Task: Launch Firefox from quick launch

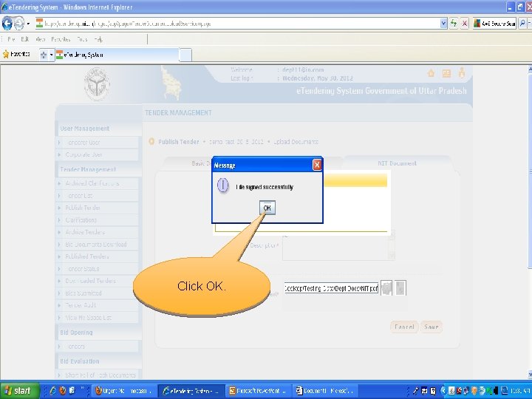Action: [63, 391]
